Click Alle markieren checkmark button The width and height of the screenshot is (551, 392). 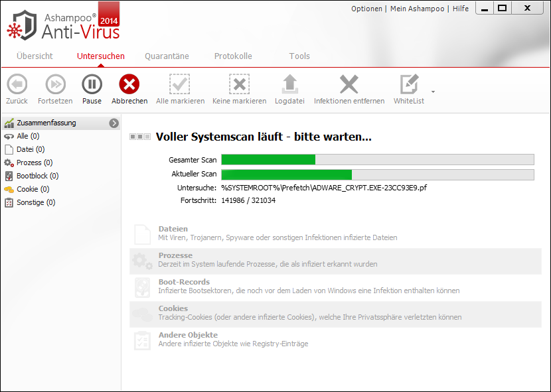pos(180,84)
